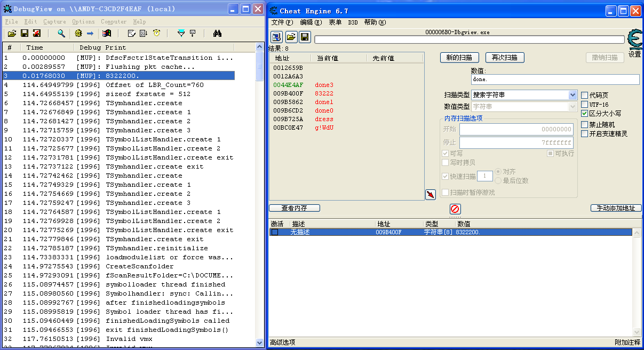Click DebugView's floppy icon with the red X

[36, 34]
